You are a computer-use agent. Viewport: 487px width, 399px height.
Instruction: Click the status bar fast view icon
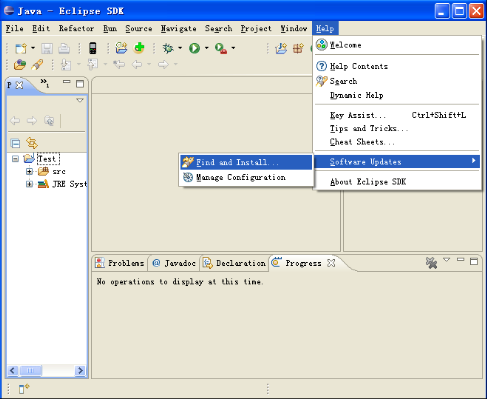click(24, 389)
